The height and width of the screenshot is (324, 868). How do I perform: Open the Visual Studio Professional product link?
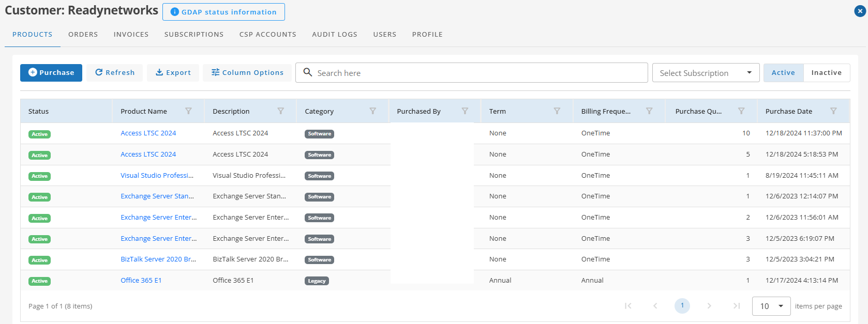[x=157, y=176]
